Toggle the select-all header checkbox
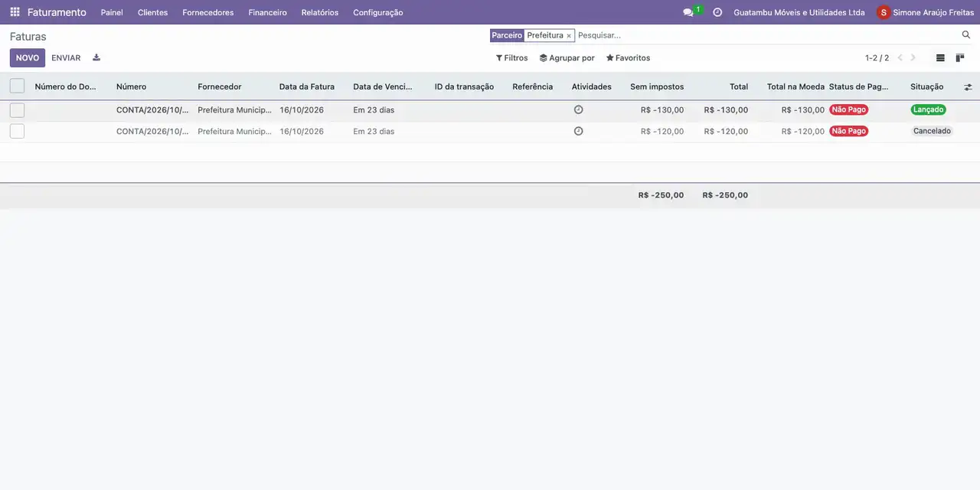Screen dimensions: 980x490 [17, 87]
